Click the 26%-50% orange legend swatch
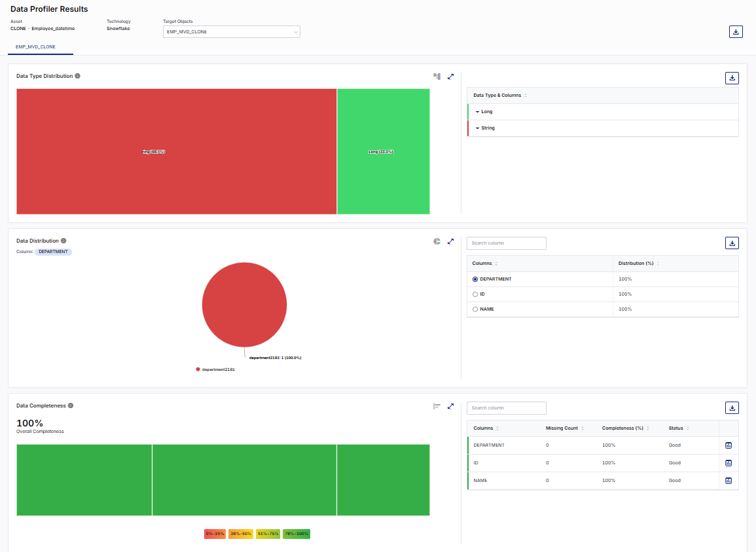This screenshot has width=756, height=552. coord(241,534)
